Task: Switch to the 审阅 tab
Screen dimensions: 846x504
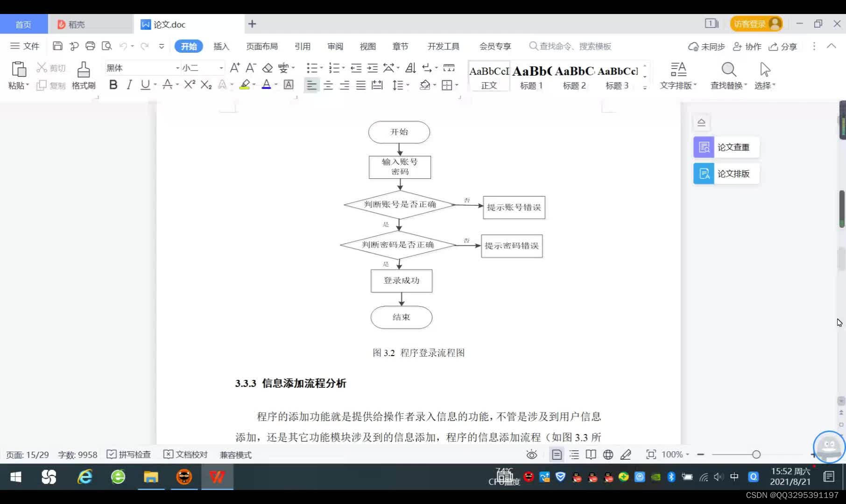Action: [x=335, y=46]
